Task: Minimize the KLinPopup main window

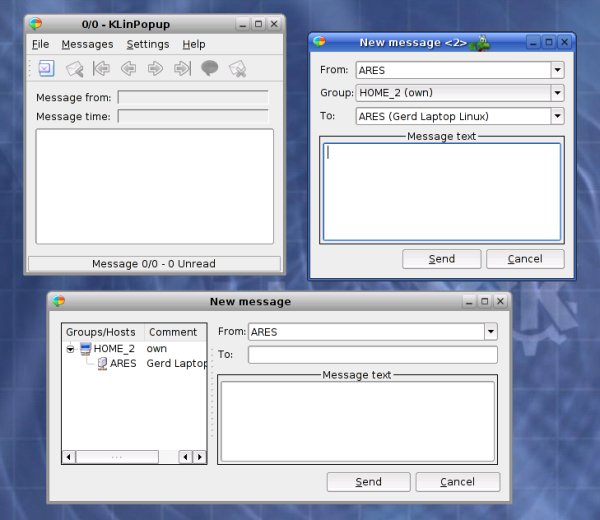Action: pyautogui.click(x=243, y=24)
